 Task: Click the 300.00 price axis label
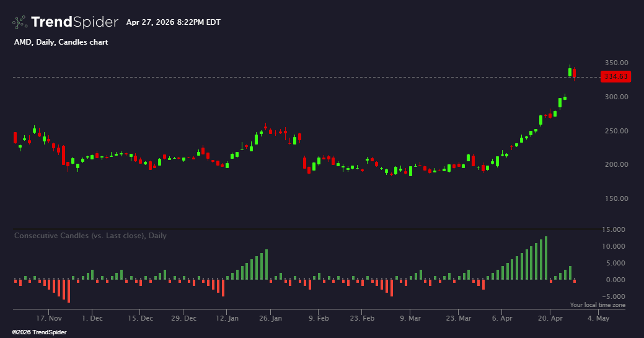[x=617, y=97]
